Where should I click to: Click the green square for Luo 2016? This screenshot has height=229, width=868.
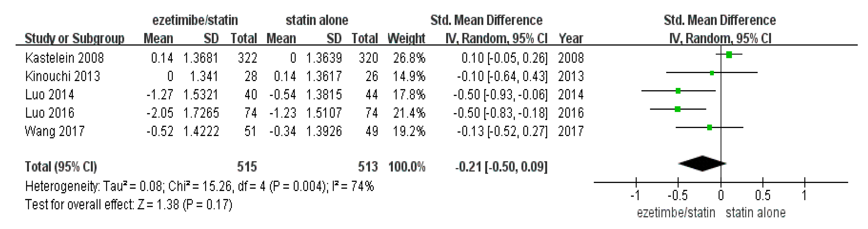click(678, 109)
